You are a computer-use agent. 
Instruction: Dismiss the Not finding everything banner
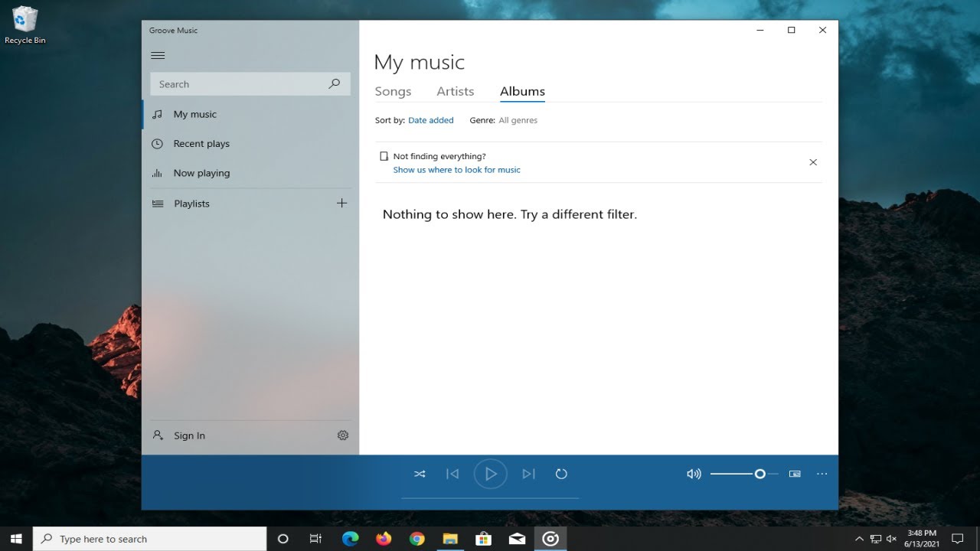tap(813, 162)
